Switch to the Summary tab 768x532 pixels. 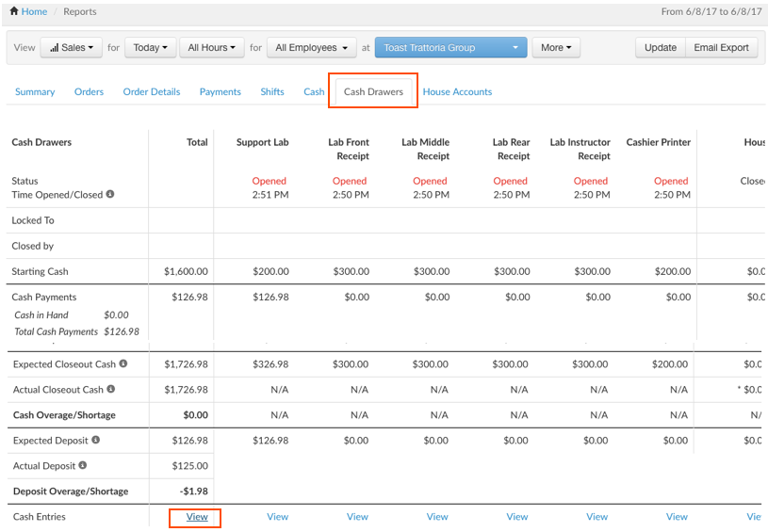coord(35,92)
